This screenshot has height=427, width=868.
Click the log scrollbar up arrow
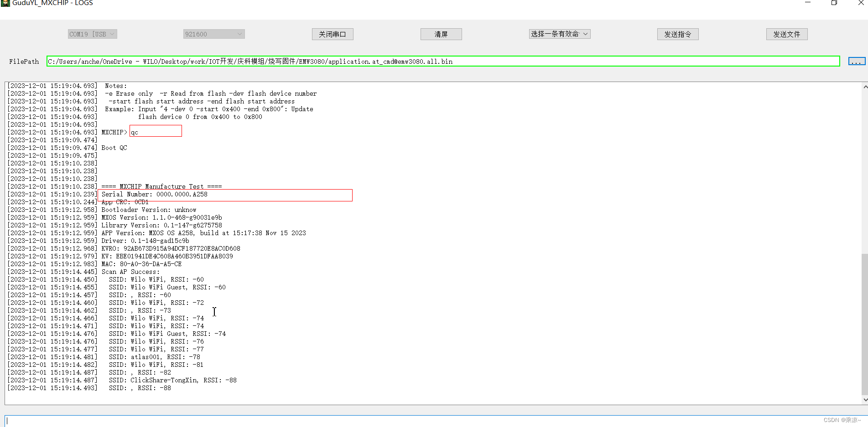click(865, 87)
